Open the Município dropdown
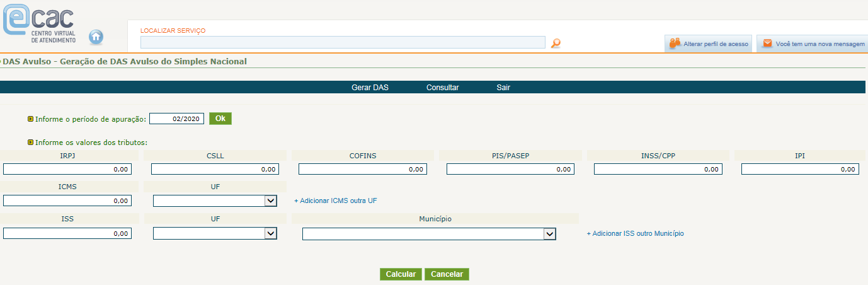Image resolution: width=868 pixels, height=285 pixels. click(x=429, y=234)
